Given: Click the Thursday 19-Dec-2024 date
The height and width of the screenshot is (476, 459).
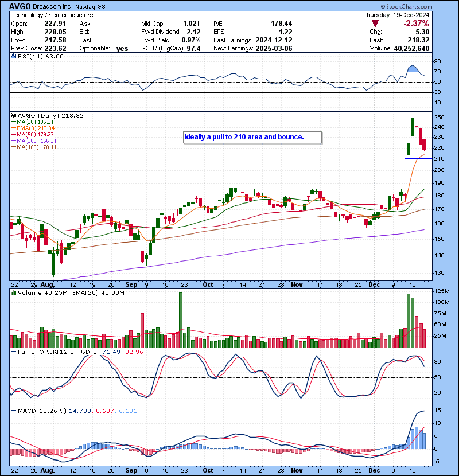Looking at the screenshot, I should [396, 15].
